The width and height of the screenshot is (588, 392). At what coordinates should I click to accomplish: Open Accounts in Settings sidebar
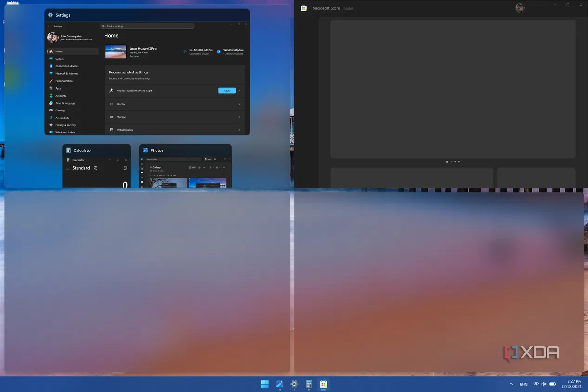tap(73, 96)
